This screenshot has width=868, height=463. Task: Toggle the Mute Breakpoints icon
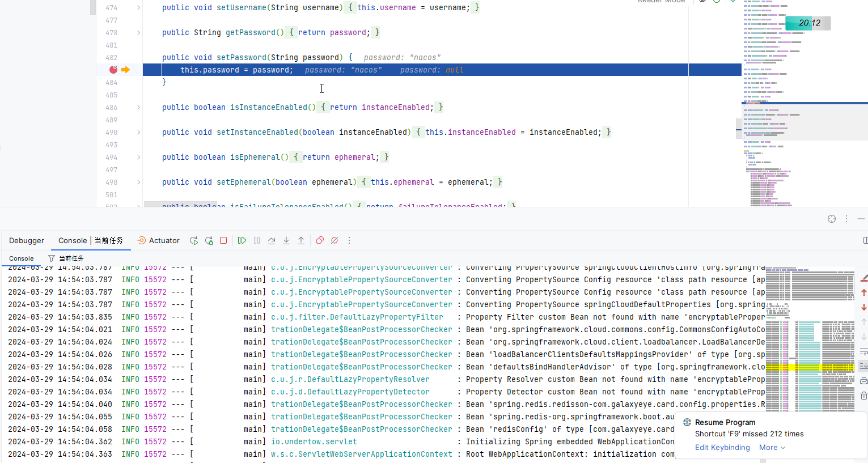(335, 240)
